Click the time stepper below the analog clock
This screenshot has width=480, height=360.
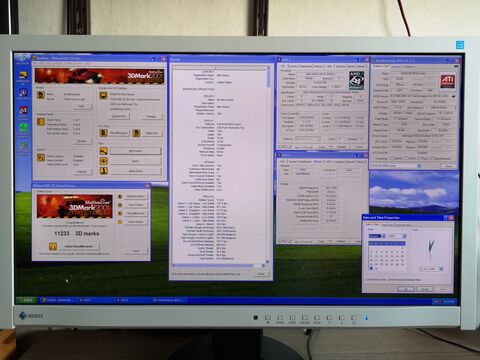click(x=441, y=269)
